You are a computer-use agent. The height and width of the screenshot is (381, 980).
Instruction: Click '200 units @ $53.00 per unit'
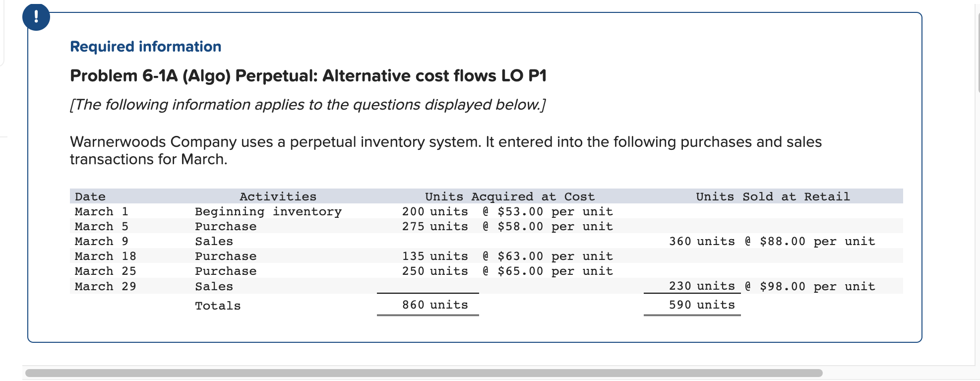tap(507, 211)
